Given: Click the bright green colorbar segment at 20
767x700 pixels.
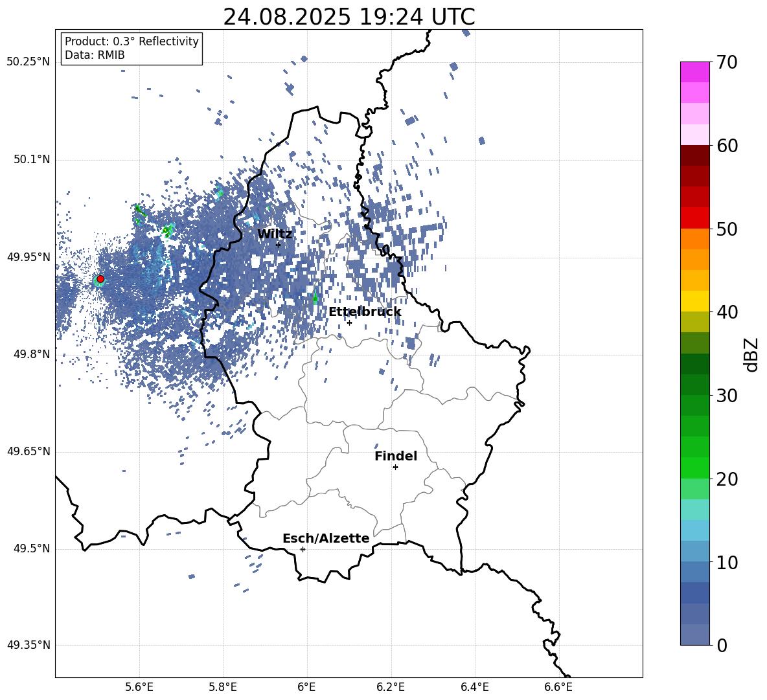Looking at the screenshot, I should click(695, 468).
